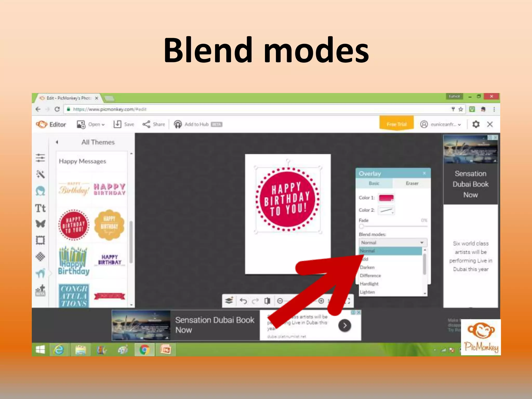The height and width of the screenshot is (399, 532).
Task: Open the Blend modes Normal combo box
Action: tap(393, 243)
